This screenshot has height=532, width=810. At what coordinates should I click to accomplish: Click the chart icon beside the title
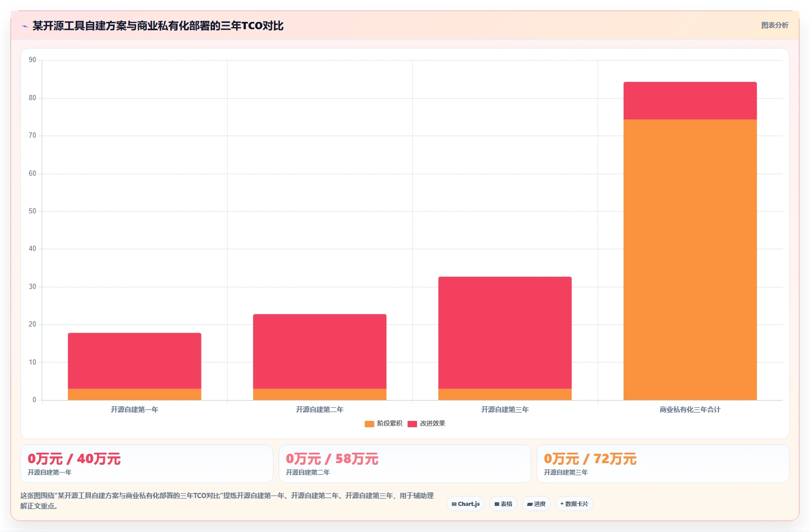tap(25, 26)
